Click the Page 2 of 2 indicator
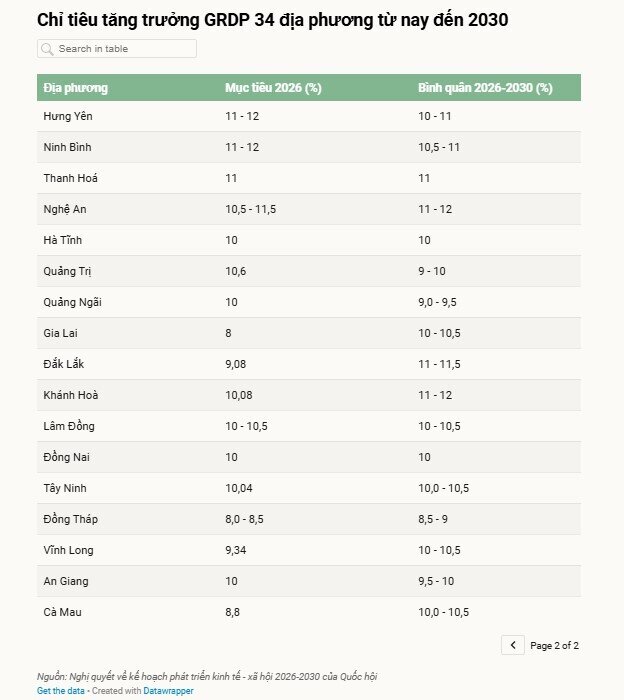This screenshot has height=700, width=624. click(554, 646)
